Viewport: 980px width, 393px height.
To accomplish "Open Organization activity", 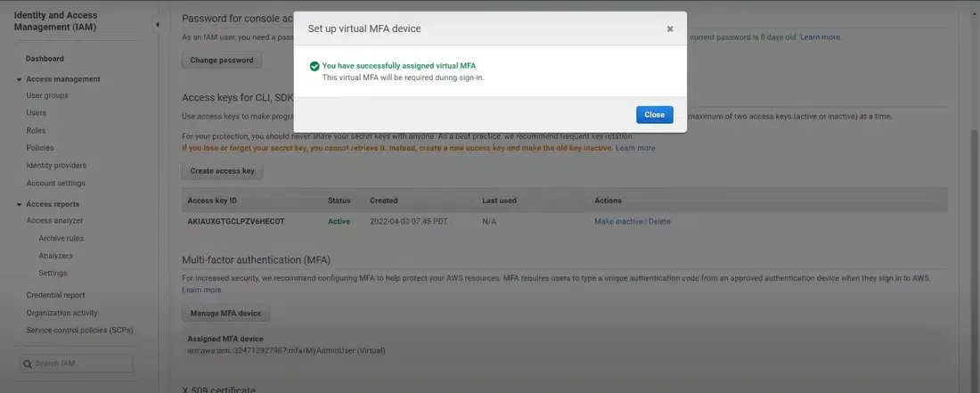I will [x=61, y=313].
